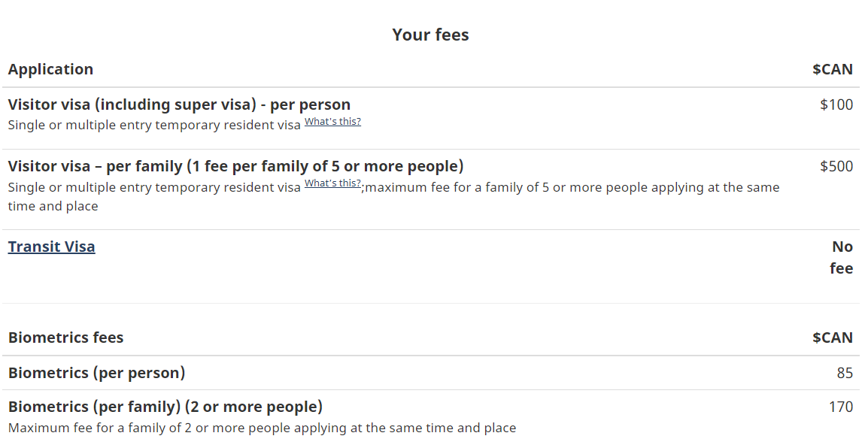The image size is (868, 445).
Task: Select the 170 biometrics per family fee
Action: (841, 407)
